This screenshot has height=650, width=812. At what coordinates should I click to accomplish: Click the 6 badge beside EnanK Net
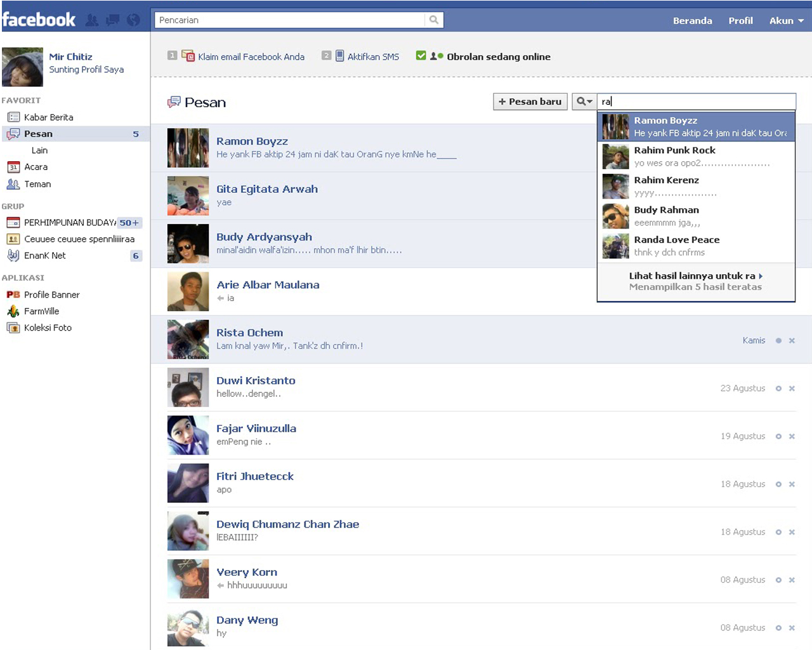136,256
